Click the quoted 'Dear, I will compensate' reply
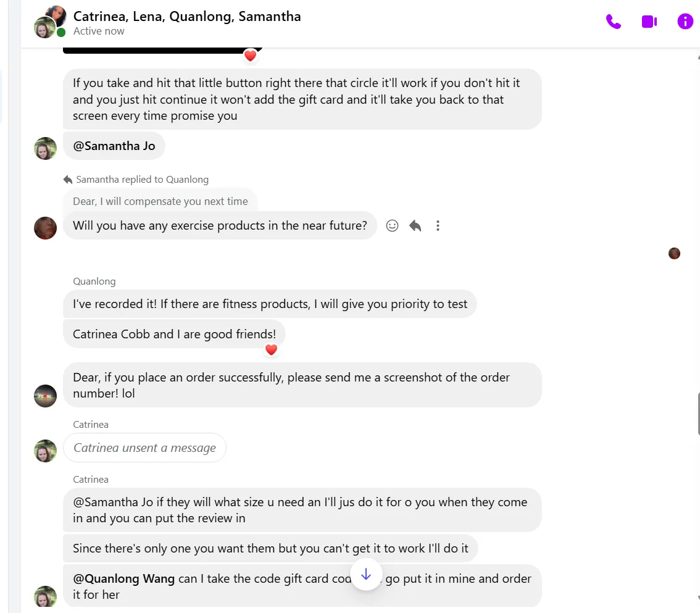This screenshot has width=700, height=613. (160, 201)
